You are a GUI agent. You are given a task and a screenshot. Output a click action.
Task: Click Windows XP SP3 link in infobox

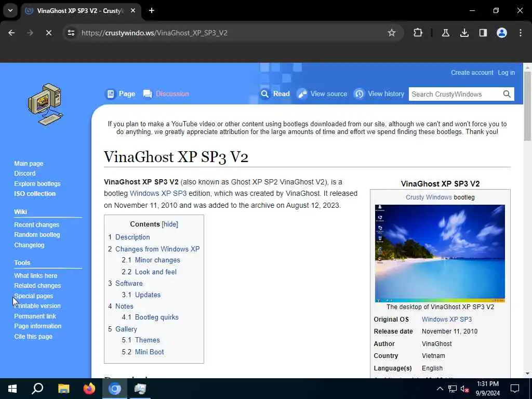[446, 320]
